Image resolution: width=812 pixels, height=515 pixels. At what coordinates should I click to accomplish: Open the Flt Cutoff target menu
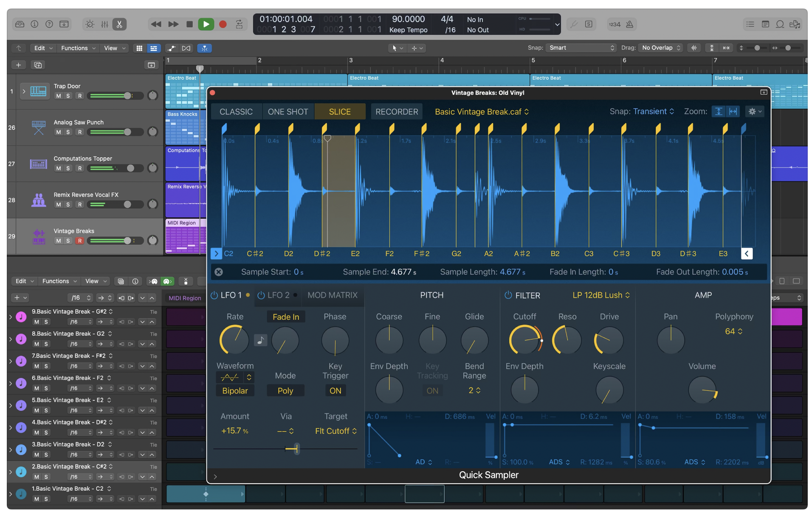[x=336, y=431]
